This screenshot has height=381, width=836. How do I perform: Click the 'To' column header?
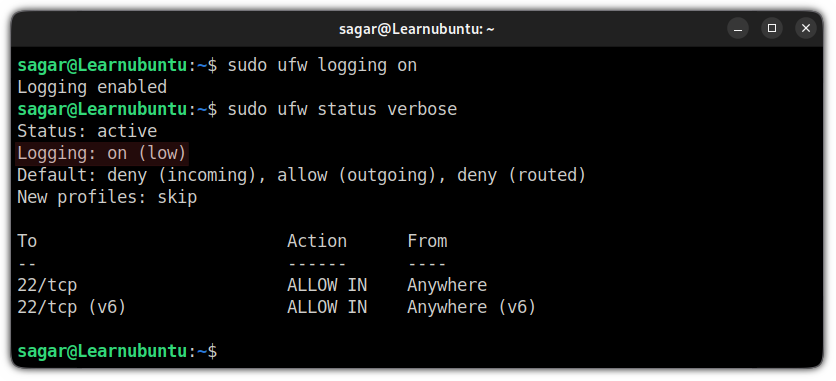(27, 241)
